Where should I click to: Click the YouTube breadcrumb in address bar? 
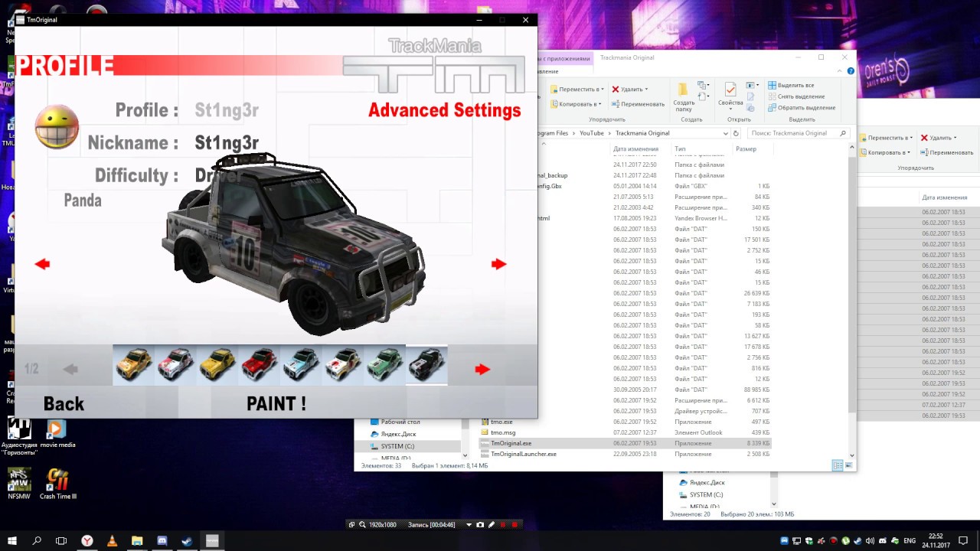coord(592,133)
